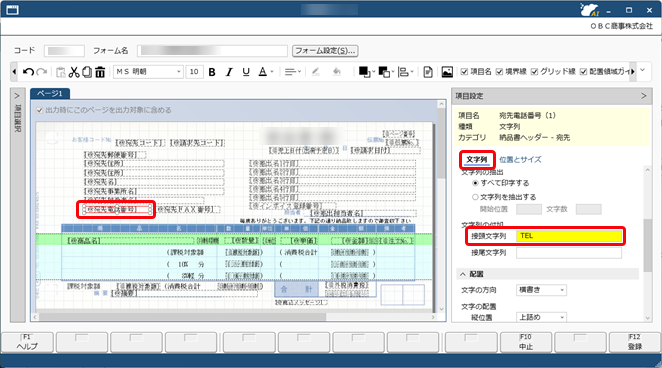Select すべて印字する radio button
662x368 pixels.
tap(475, 183)
